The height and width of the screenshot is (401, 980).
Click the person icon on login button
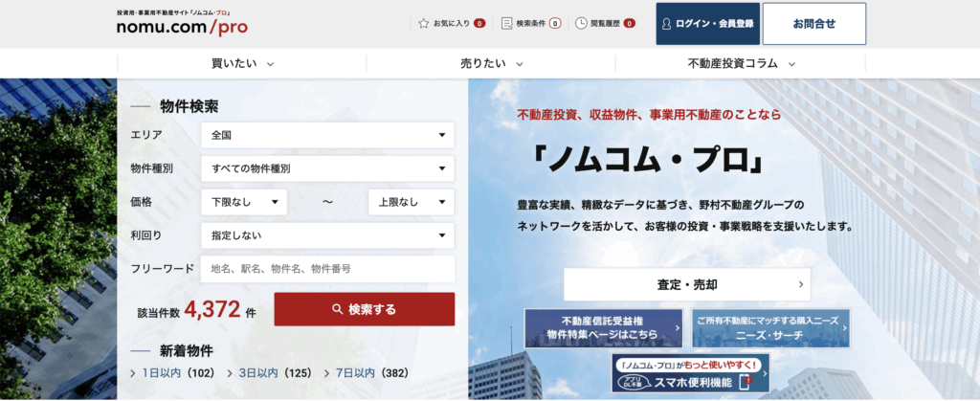(x=666, y=24)
